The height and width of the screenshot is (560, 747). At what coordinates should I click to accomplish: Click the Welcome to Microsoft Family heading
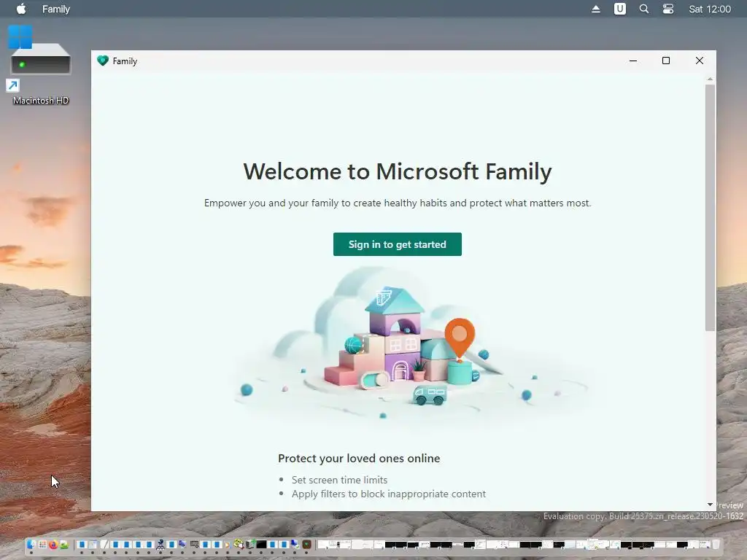click(398, 171)
